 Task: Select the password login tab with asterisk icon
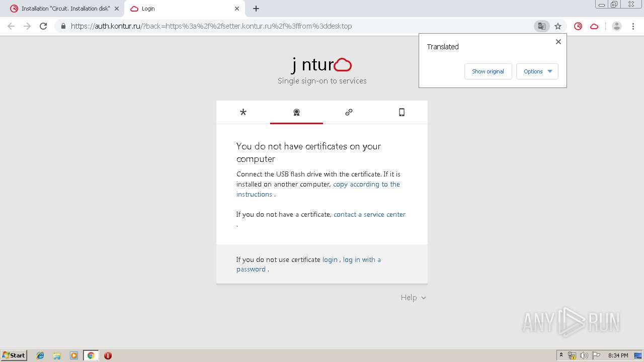coord(243,112)
